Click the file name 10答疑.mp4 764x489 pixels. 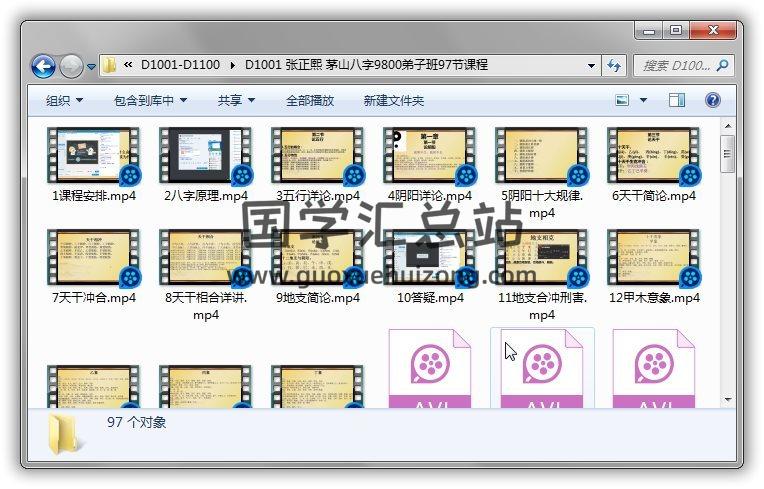point(430,298)
